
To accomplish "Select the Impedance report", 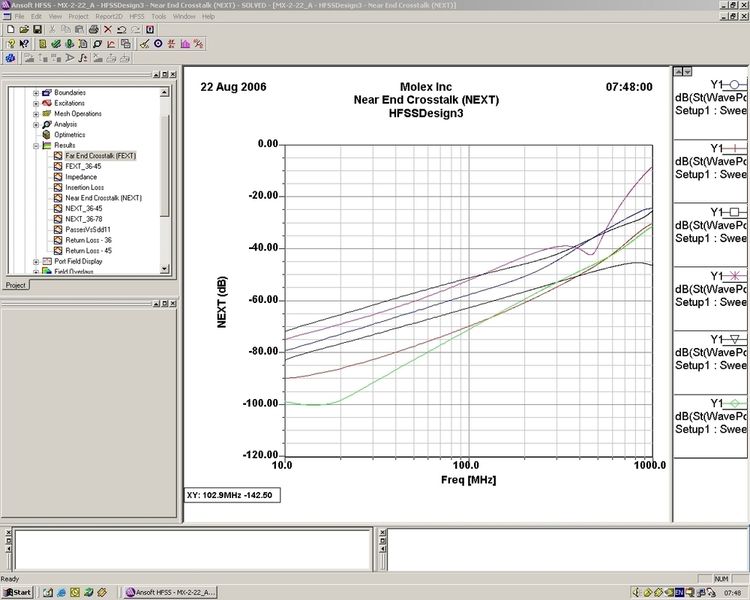I will (x=81, y=177).
